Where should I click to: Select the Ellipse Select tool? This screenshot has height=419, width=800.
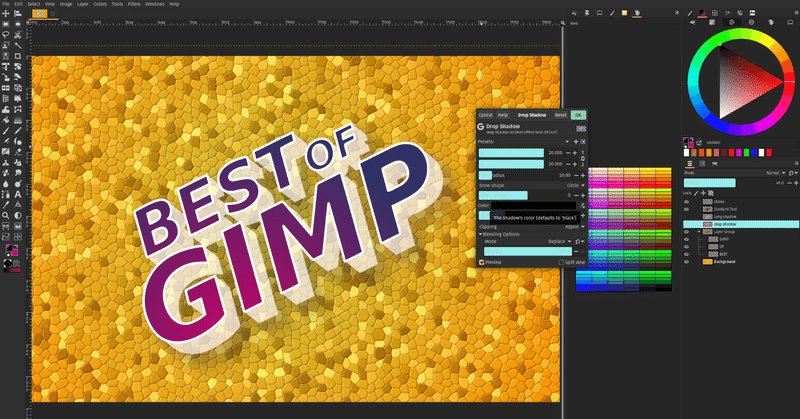click(18, 24)
